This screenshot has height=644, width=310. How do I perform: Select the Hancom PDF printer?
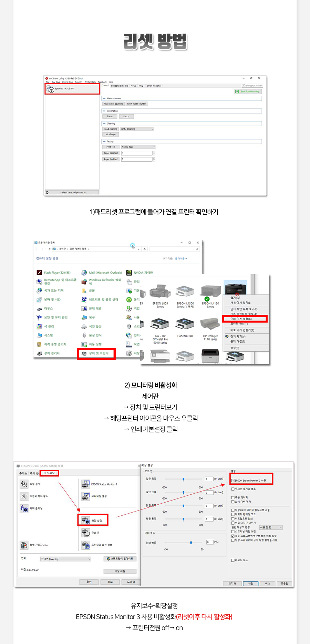point(185,328)
